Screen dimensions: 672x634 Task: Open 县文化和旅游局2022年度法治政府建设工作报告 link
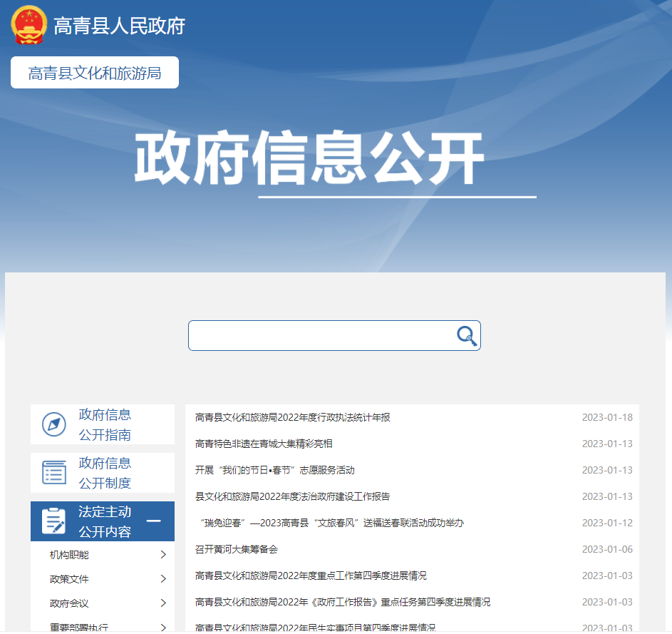pyautogui.click(x=292, y=496)
